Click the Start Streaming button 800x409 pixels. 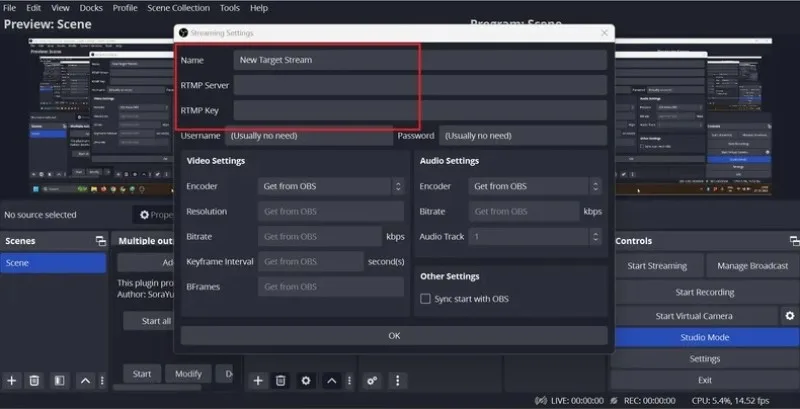pos(657,266)
